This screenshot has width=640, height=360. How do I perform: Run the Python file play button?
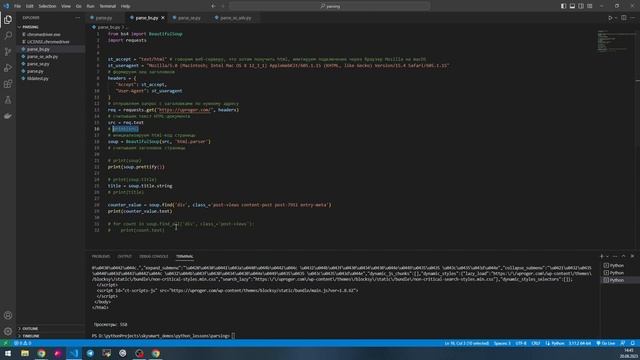610,18
